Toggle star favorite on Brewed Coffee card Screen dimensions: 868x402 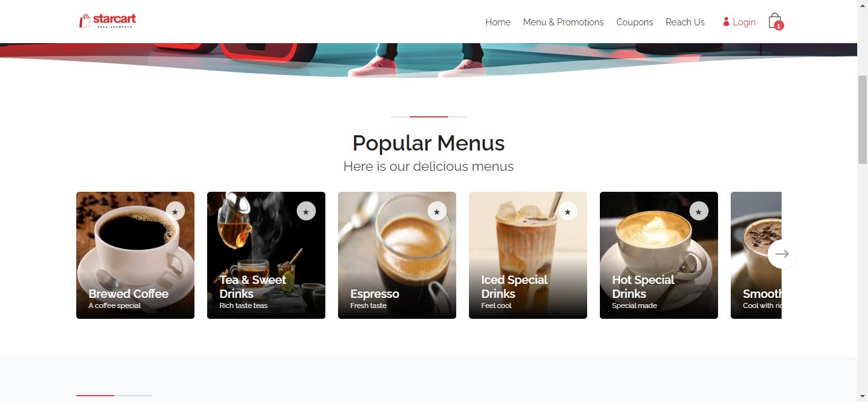175,211
